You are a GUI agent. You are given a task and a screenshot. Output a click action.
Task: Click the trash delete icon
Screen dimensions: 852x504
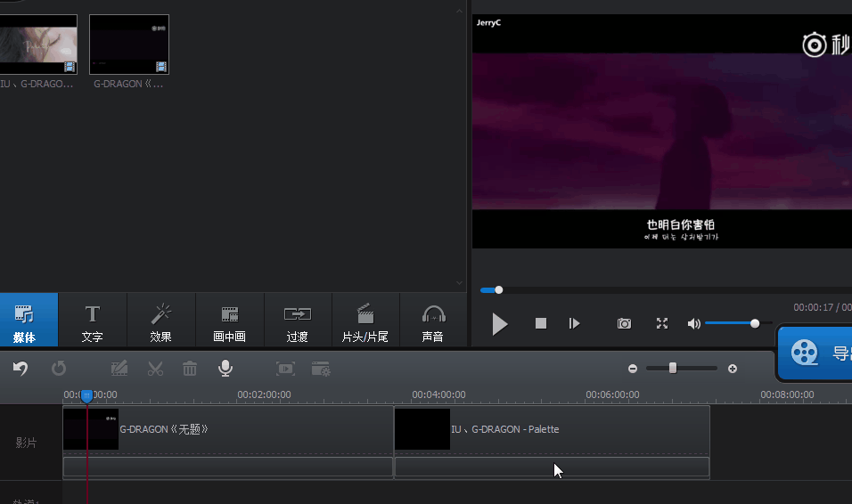(190, 369)
